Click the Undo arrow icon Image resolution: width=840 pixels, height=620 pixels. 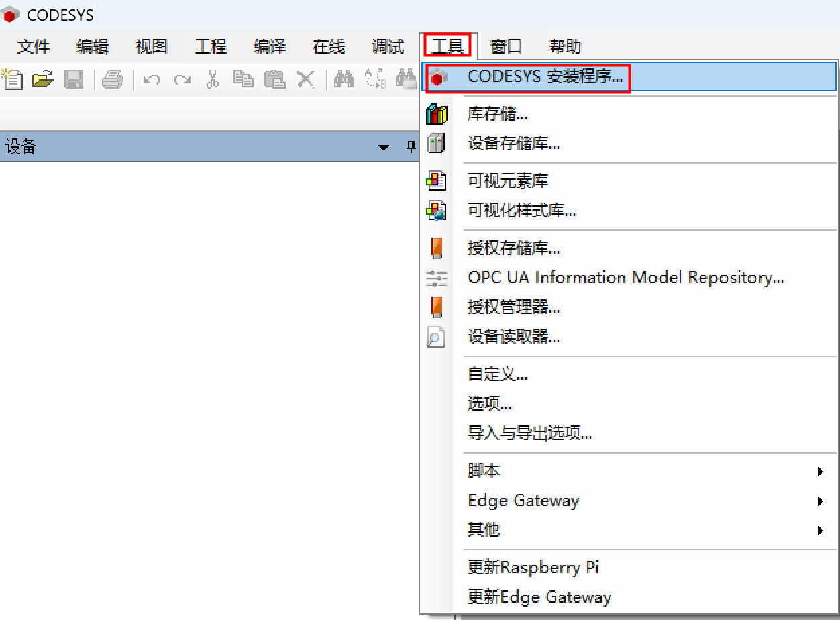click(152, 79)
